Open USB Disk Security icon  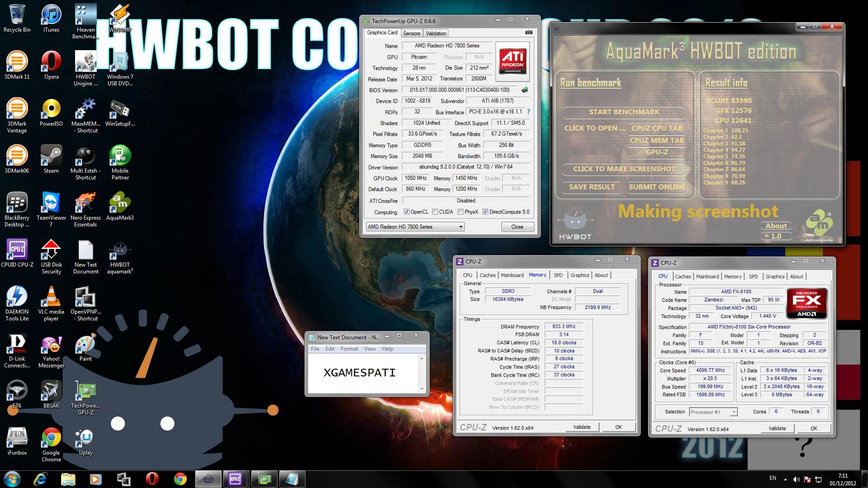(51, 257)
